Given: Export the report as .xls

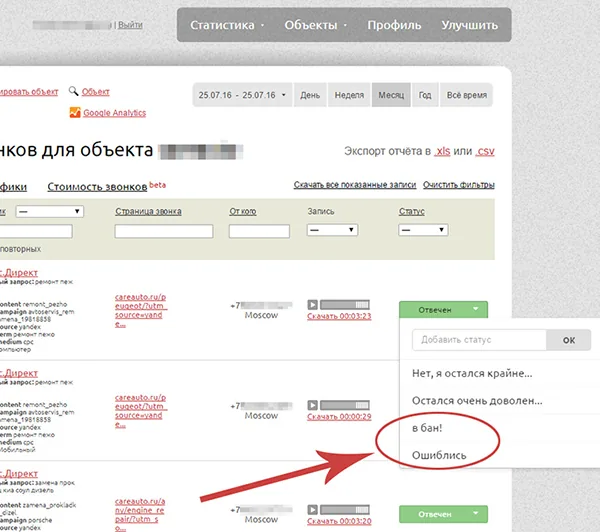Looking at the screenshot, I should (x=442, y=151).
